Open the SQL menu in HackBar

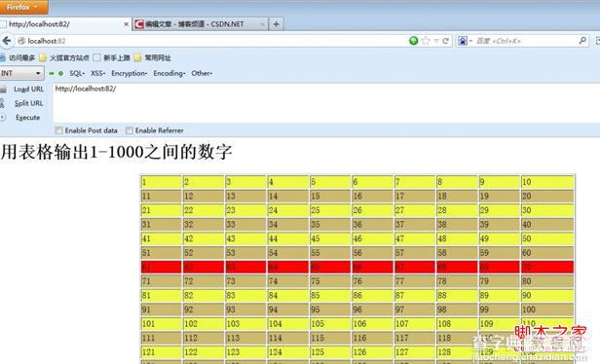tap(77, 73)
